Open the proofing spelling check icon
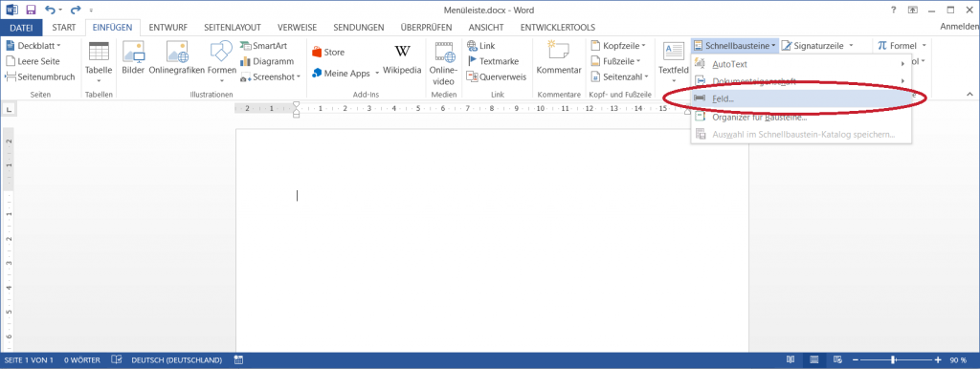The image size is (980, 369). click(116, 360)
